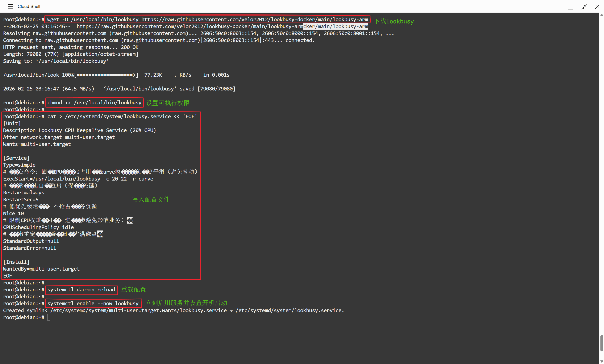
Task: Click the scrollbar down arrow
Action: click(x=601, y=361)
